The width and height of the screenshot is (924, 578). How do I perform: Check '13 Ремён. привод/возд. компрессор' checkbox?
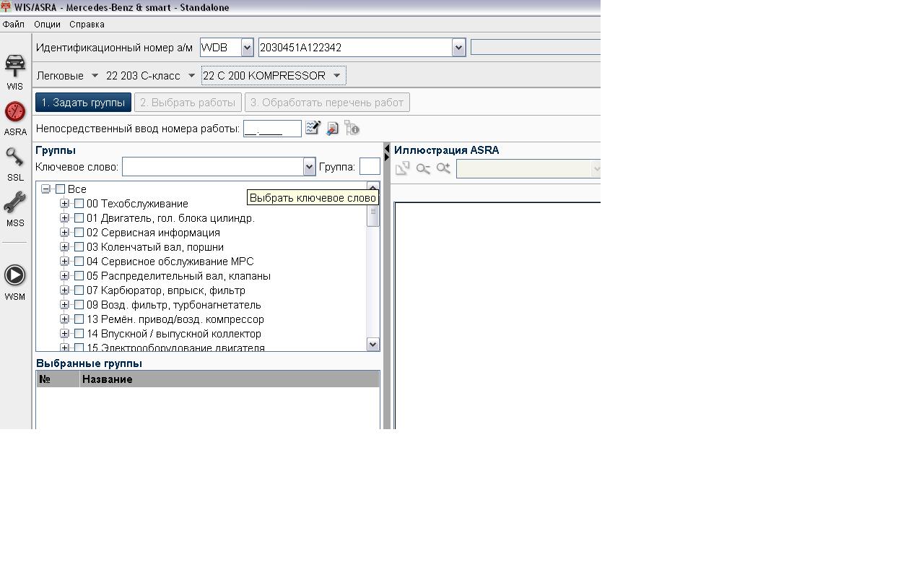point(79,319)
